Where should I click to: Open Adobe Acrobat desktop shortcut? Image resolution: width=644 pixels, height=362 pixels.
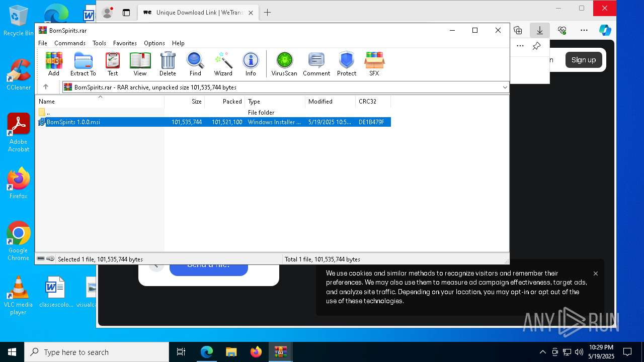click(x=19, y=132)
